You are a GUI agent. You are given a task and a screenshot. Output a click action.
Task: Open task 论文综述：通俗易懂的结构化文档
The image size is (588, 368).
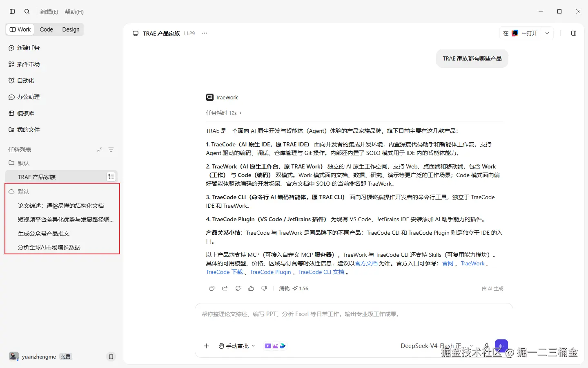click(61, 206)
